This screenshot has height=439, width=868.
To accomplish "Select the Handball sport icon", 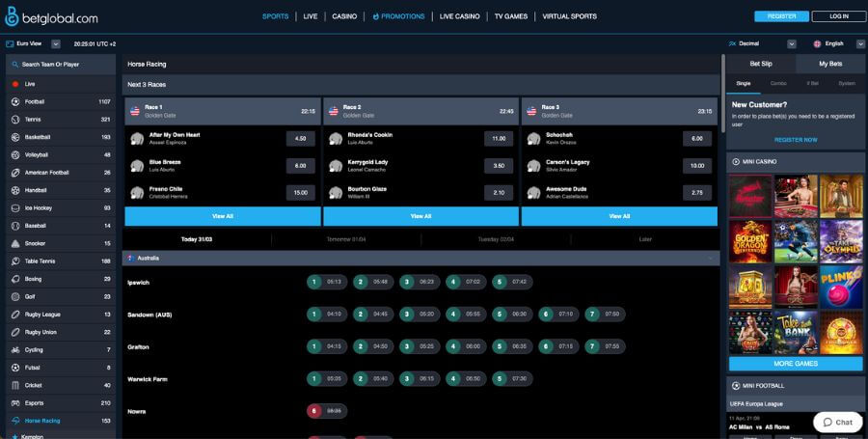I will pyautogui.click(x=15, y=190).
